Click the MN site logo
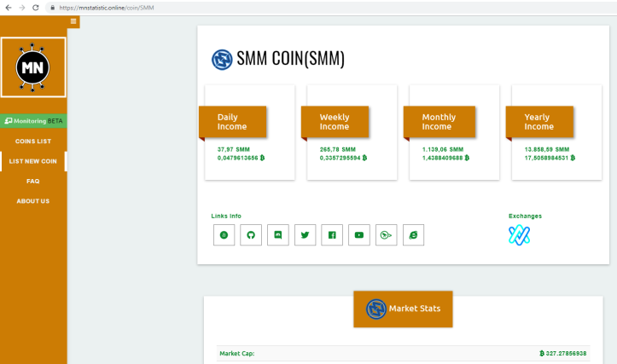 click(x=33, y=67)
